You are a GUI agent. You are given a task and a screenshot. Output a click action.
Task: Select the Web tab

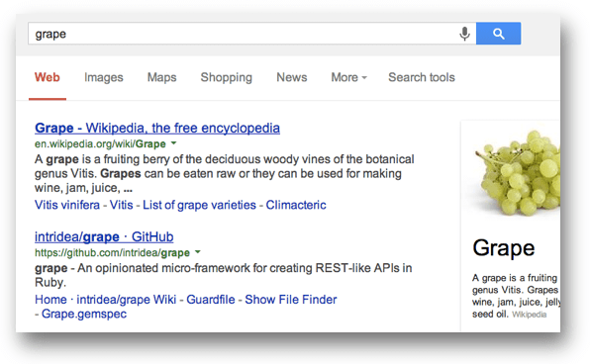(48, 77)
